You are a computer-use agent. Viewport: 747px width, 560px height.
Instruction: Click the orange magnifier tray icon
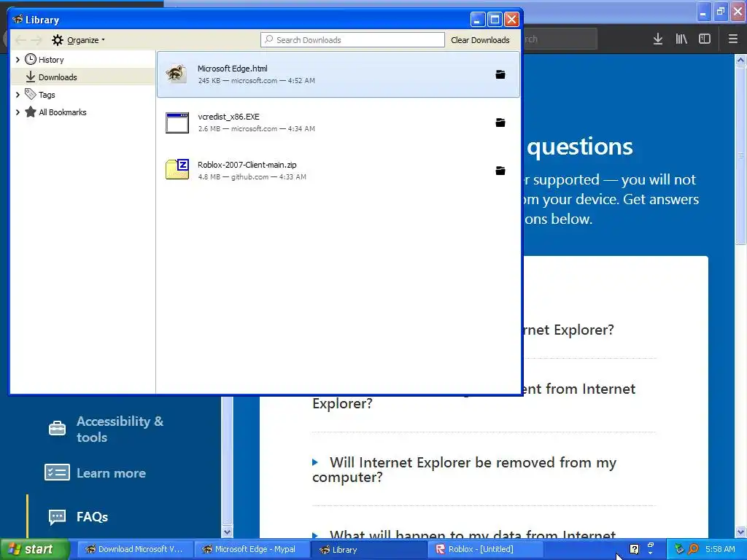[x=694, y=549]
